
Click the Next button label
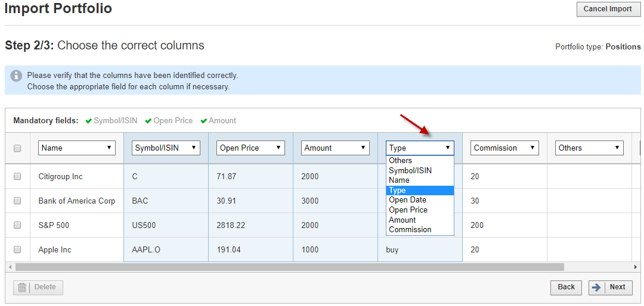click(x=617, y=287)
